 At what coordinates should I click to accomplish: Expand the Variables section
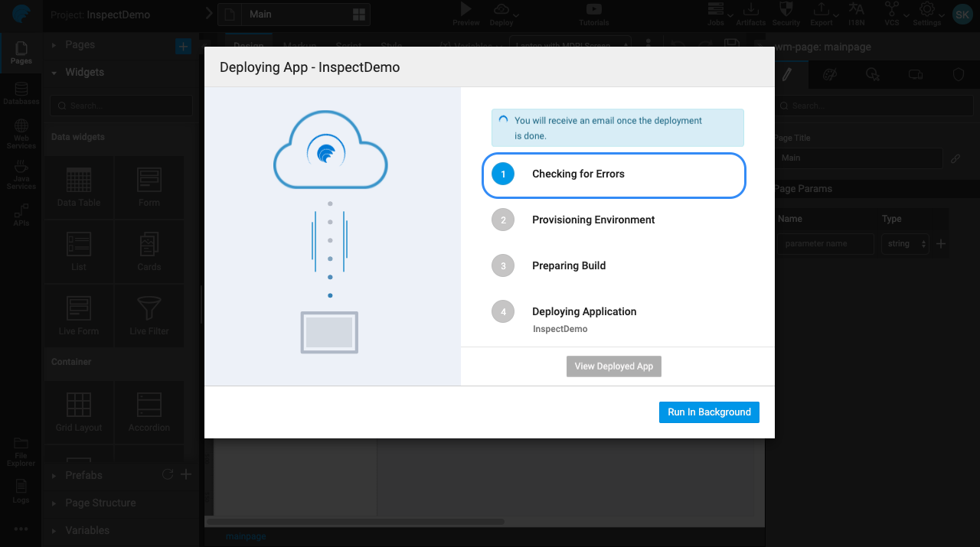pyautogui.click(x=87, y=530)
